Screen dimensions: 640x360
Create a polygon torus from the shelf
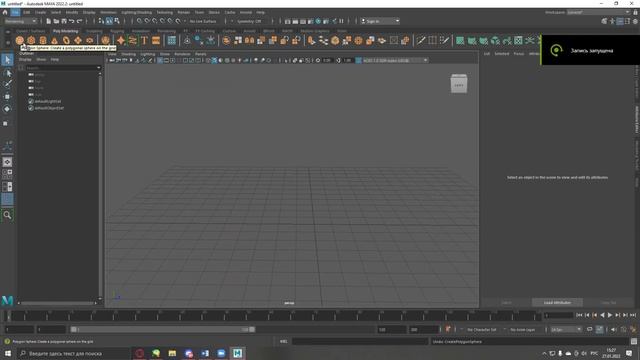66,40
